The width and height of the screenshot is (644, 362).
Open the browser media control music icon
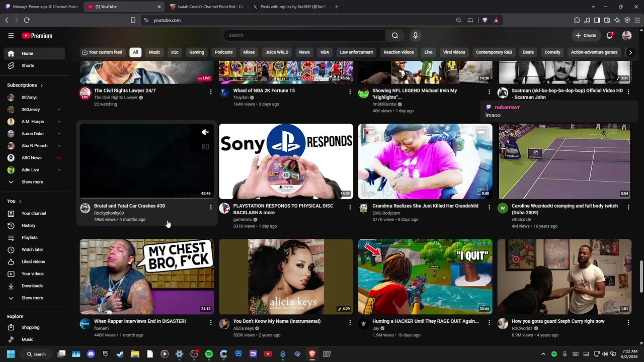point(587,20)
